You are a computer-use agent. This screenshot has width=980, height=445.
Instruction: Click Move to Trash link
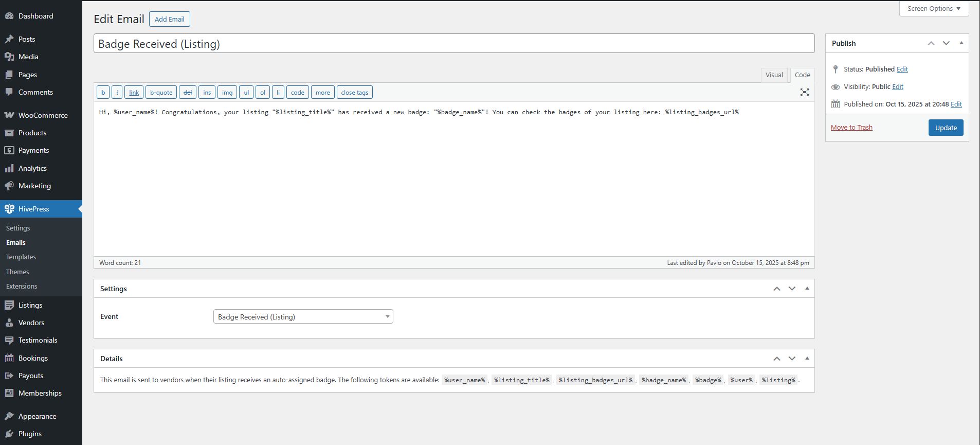pyautogui.click(x=851, y=127)
